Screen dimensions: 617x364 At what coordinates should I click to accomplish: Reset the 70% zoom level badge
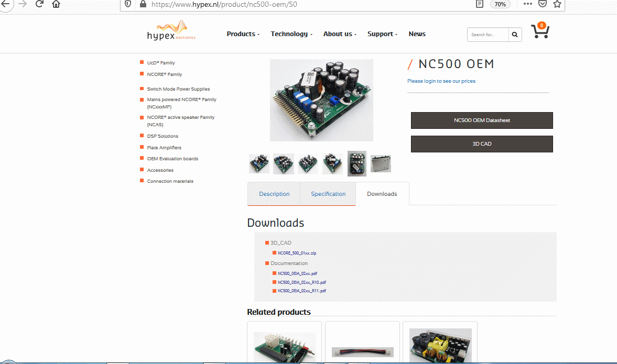click(500, 4)
